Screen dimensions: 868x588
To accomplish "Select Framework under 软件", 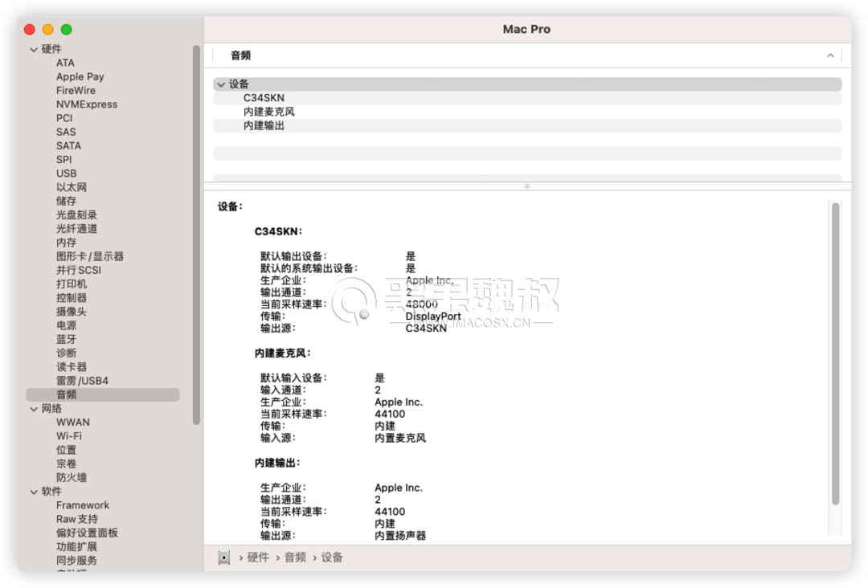I will click(x=83, y=505).
